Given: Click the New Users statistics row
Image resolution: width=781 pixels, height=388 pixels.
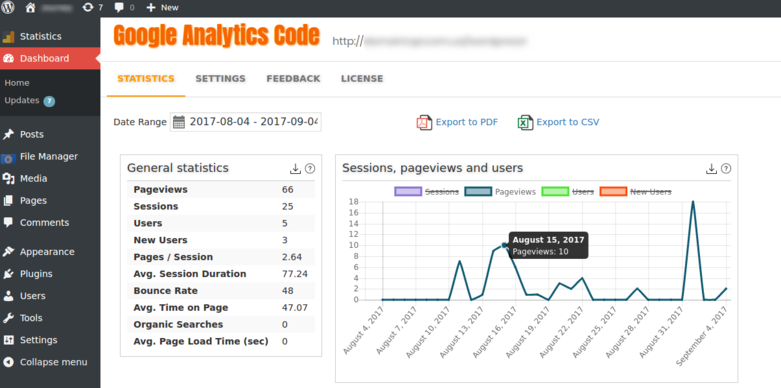Looking at the screenshot, I should point(221,240).
